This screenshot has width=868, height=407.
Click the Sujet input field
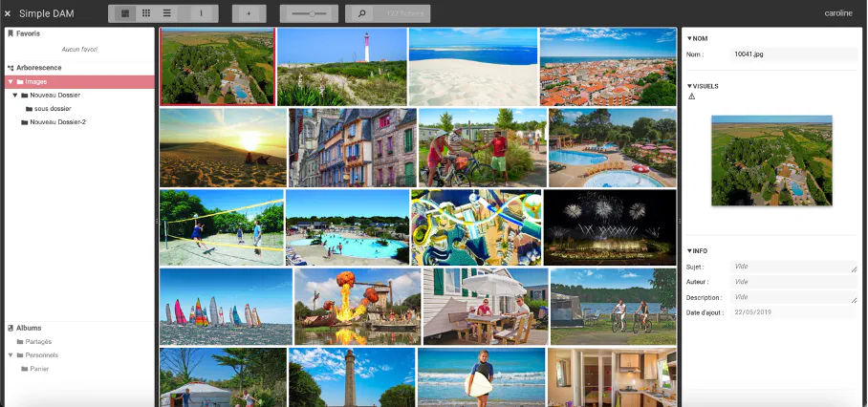793,268
